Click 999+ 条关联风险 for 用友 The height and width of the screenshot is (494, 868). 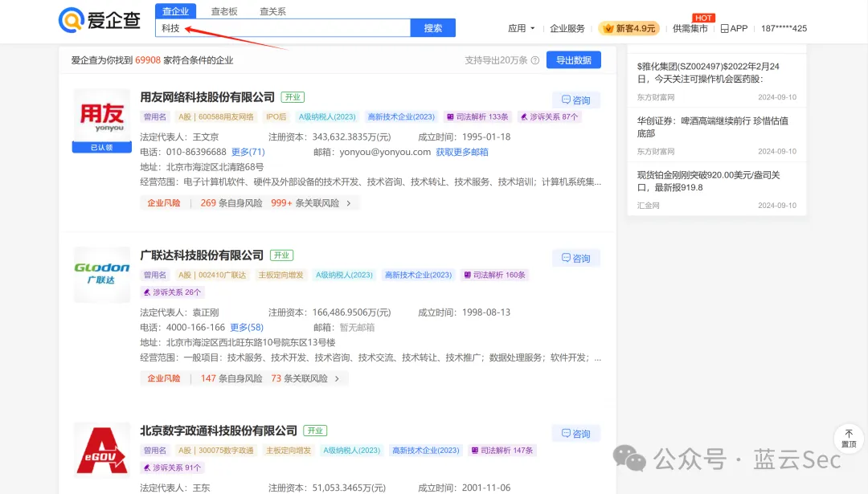pos(305,203)
